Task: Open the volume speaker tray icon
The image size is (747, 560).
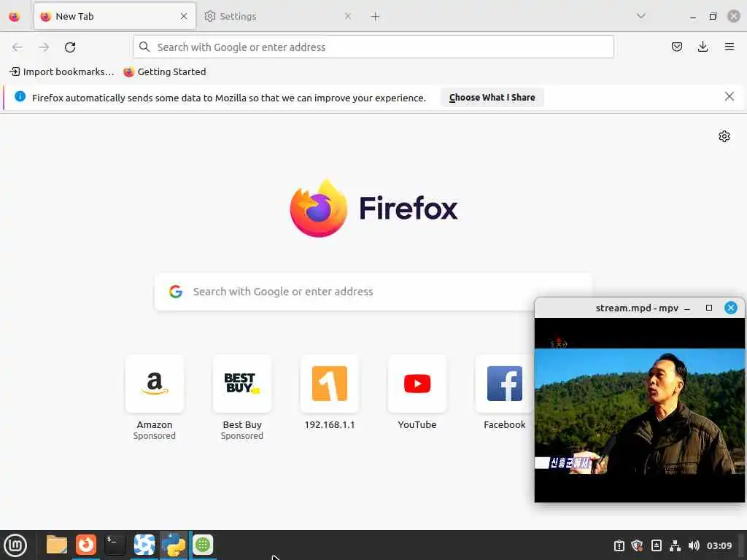Action: coord(694,545)
